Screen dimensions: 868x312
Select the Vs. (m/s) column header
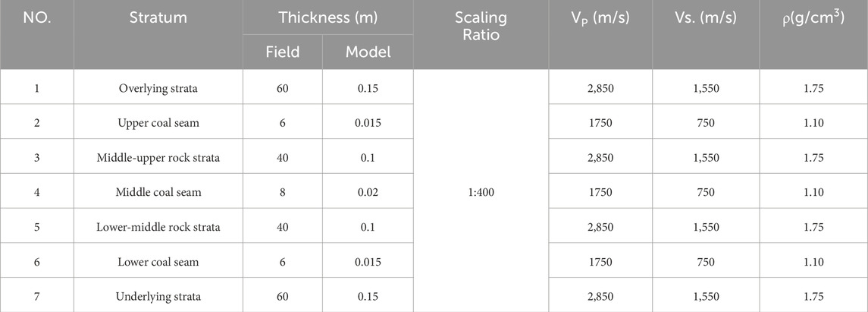[707, 17]
